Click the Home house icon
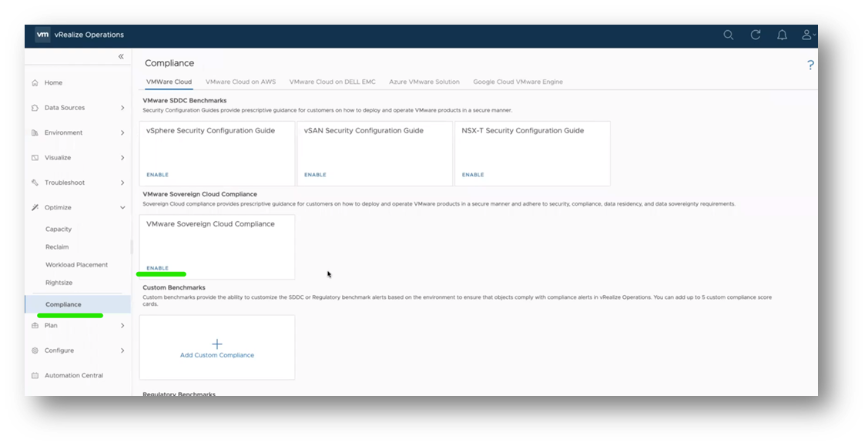The width and height of the screenshot is (868, 446). tap(35, 82)
